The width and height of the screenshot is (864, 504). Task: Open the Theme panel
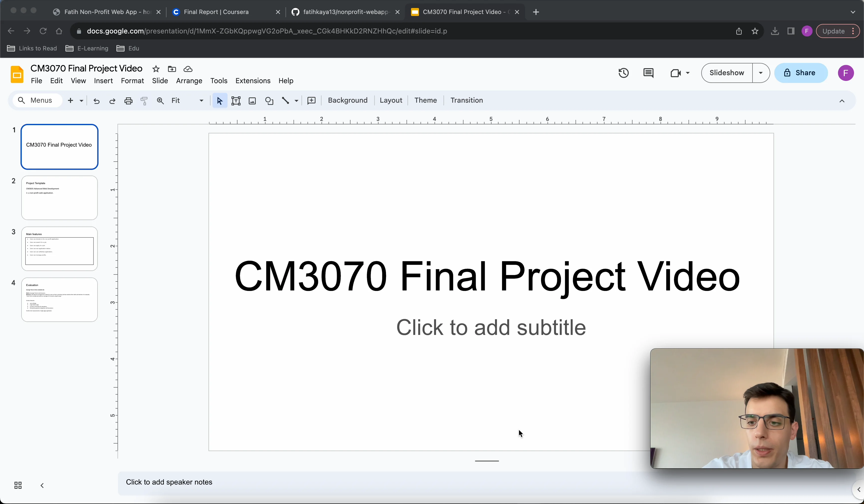point(425,100)
